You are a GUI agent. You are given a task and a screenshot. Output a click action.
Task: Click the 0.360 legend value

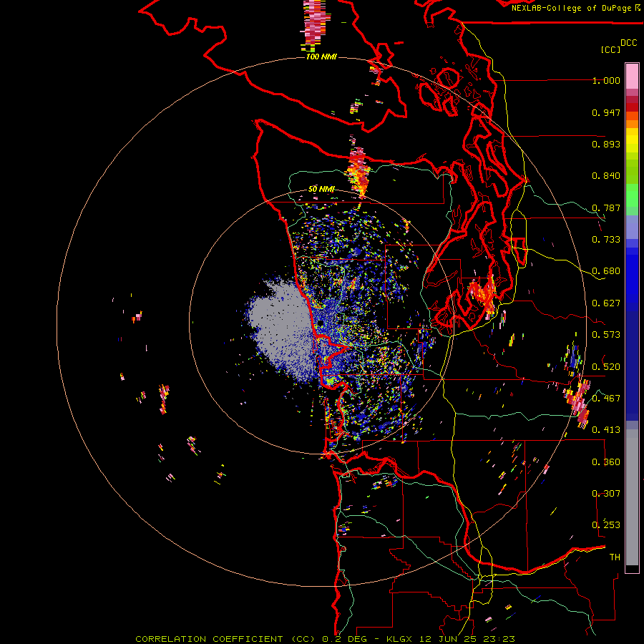(606, 462)
